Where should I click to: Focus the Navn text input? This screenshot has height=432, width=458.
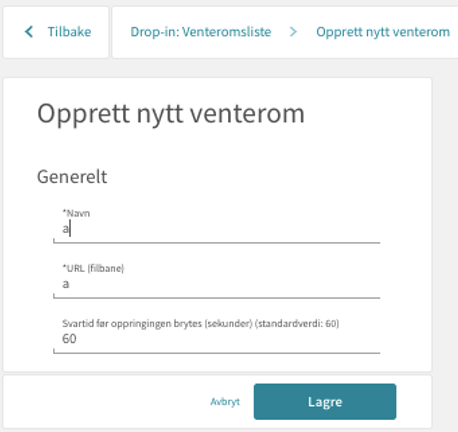pyautogui.click(x=217, y=229)
